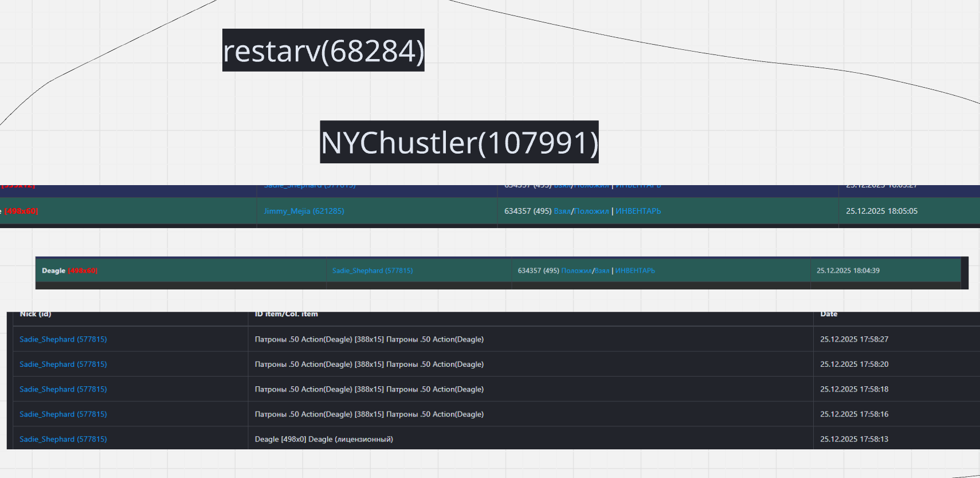The width and height of the screenshot is (980, 478).
Task: Open the Jimmy_Mejia (621285) player link
Action: tap(304, 211)
